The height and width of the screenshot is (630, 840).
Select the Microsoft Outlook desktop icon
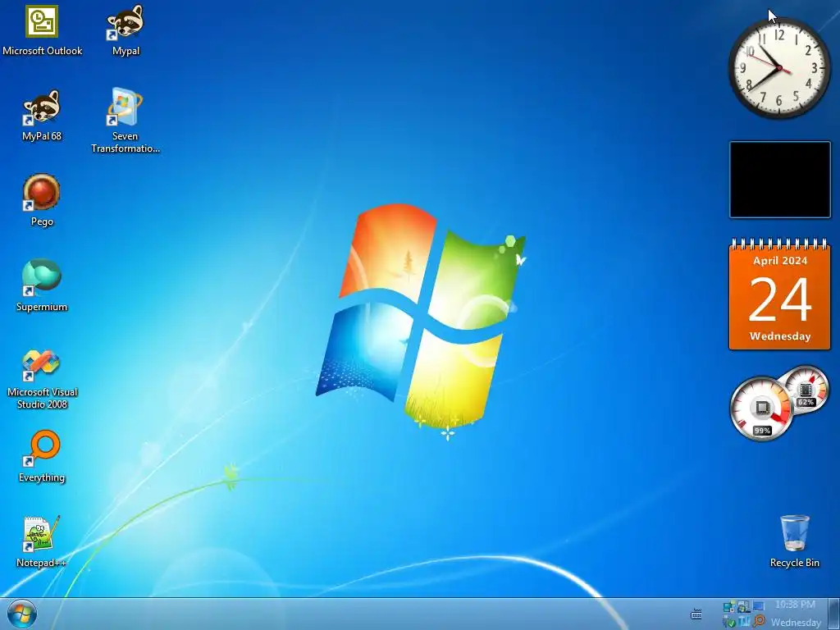(x=42, y=30)
